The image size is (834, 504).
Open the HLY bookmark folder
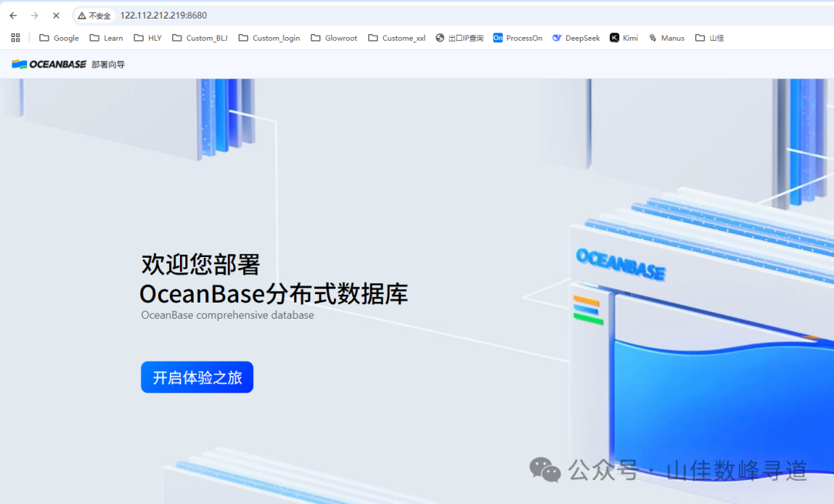tap(147, 38)
